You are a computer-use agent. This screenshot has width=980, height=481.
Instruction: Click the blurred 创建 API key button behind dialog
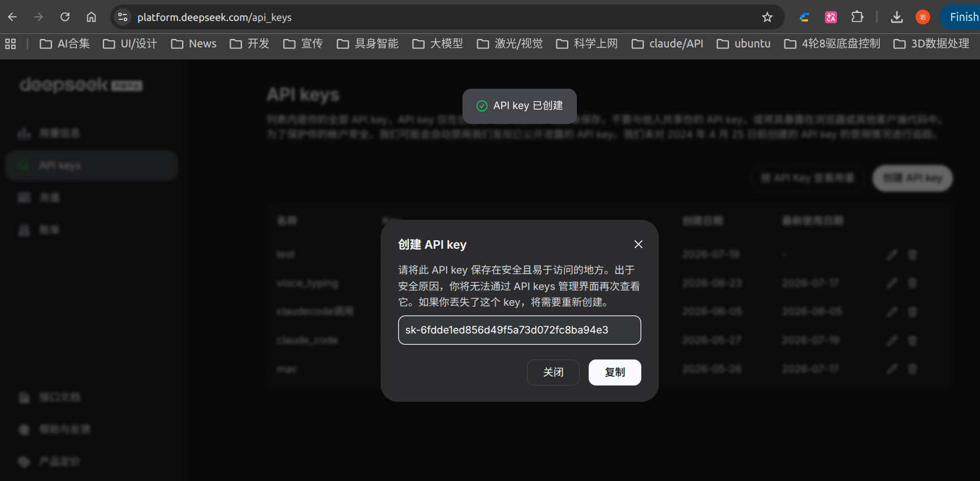pyautogui.click(x=912, y=178)
